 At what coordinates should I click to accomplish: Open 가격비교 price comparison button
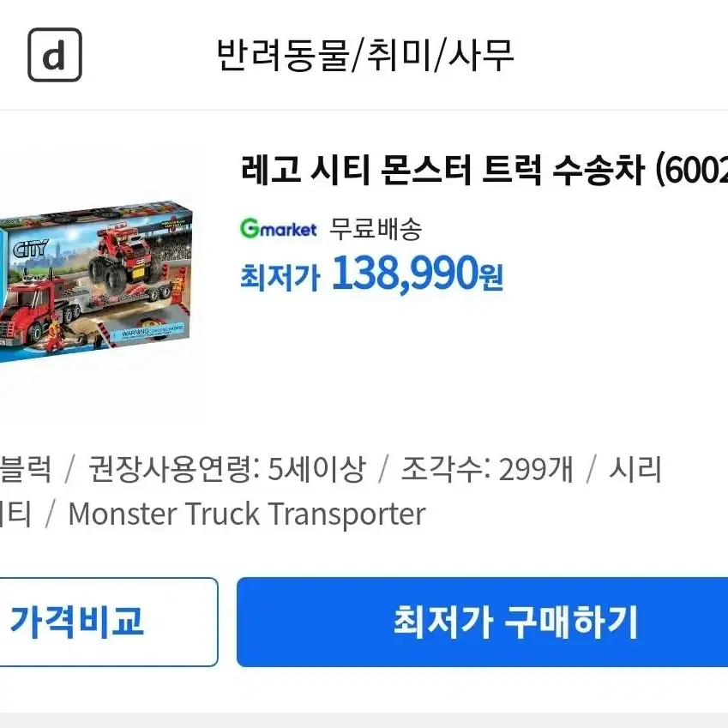tap(109, 622)
